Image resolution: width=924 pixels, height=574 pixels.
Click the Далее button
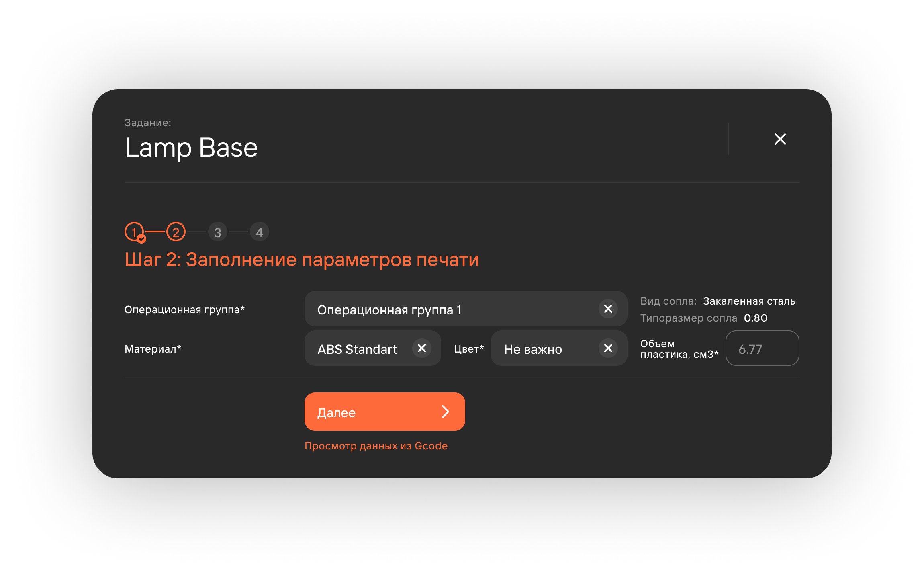[385, 412]
